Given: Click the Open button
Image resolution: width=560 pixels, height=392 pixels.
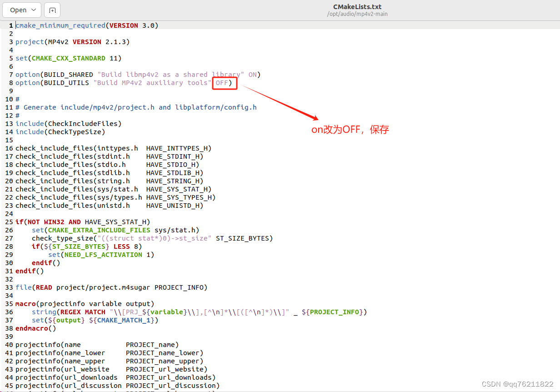Looking at the screenshot, I should pyautogui.click(x=18, y=10).
